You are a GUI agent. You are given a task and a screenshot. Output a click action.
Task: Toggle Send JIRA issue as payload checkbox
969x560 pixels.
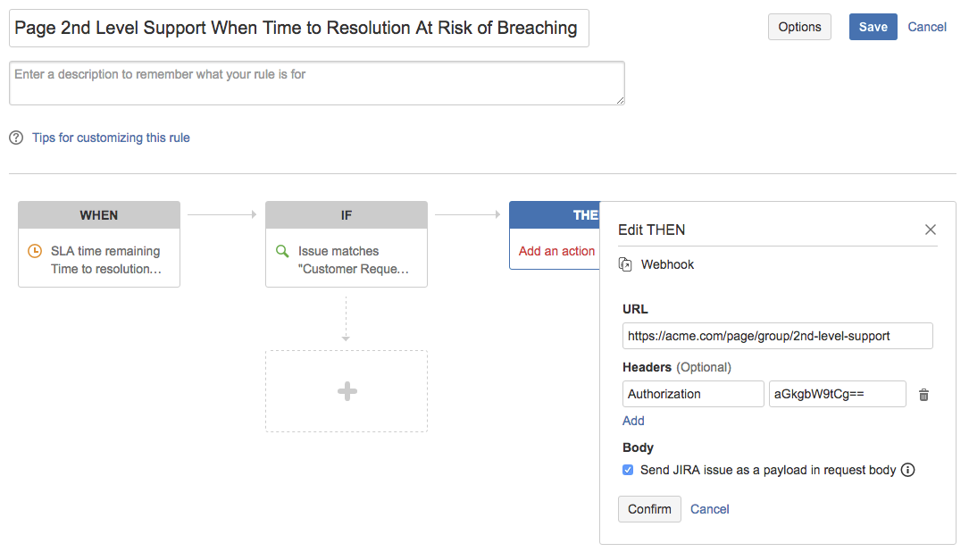(628, 470)
